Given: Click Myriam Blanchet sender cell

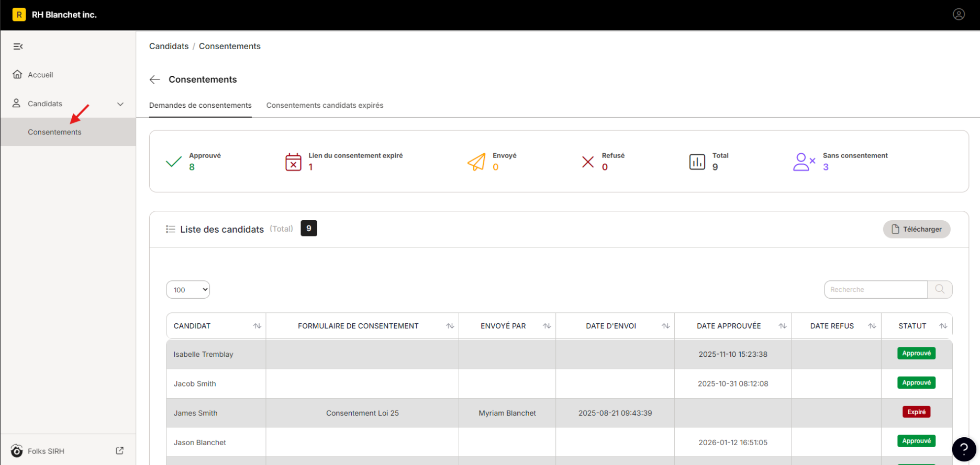Looking at the screenshot, I should pyautogui.click(x=507, y=413).
